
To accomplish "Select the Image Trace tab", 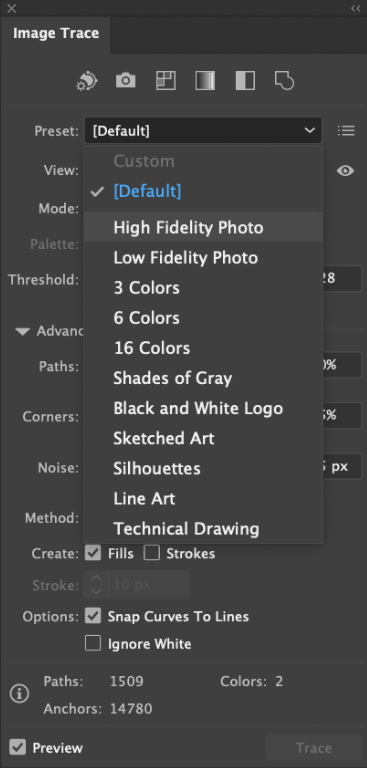I will click(x=56, y=33).
